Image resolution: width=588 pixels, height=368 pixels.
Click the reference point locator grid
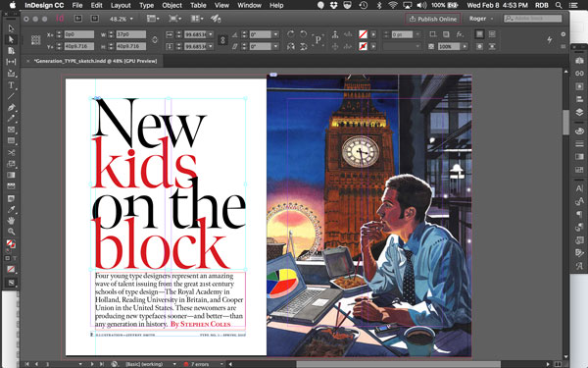coord(35,40)
